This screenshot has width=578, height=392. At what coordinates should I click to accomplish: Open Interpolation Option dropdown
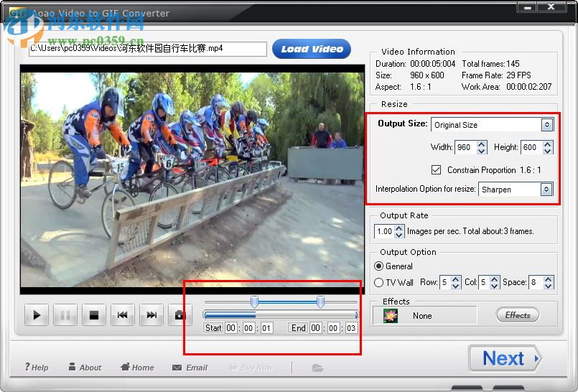click(546, 190)
